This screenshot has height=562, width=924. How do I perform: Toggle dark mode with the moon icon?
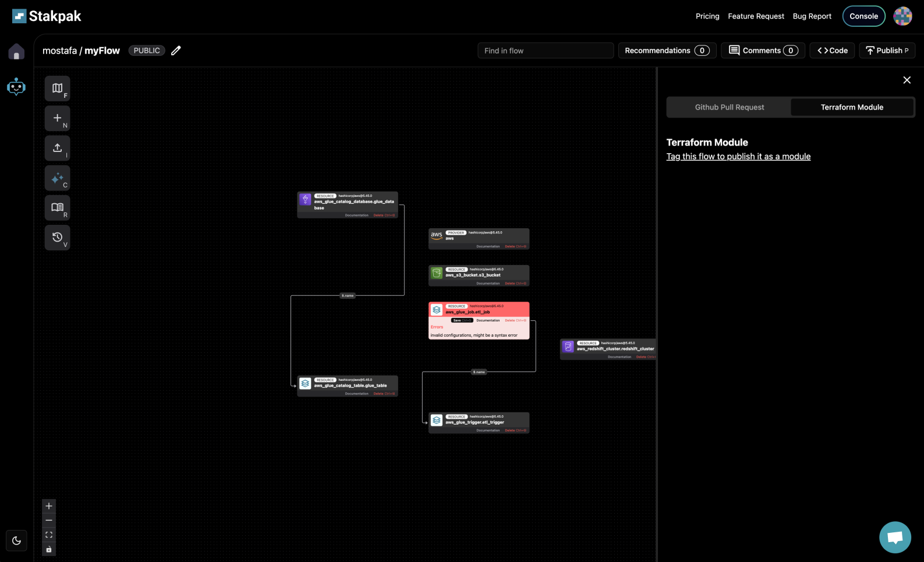[x=16, y=540]
